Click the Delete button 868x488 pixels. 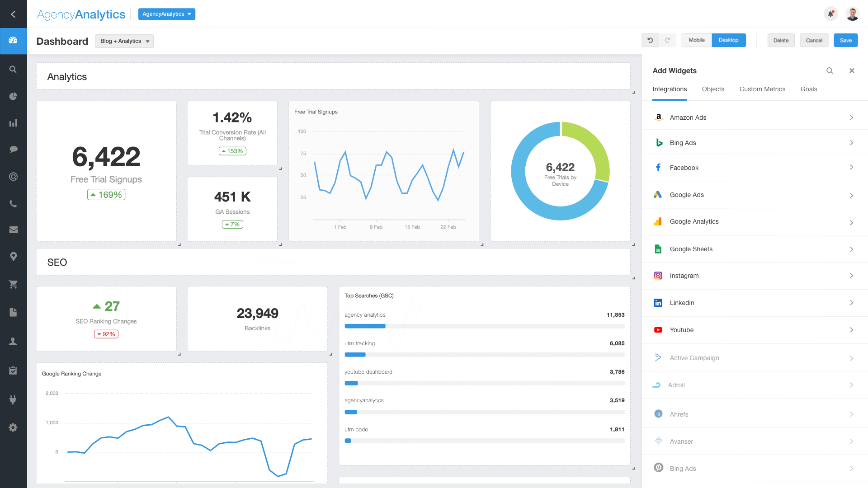pos(781,40)
